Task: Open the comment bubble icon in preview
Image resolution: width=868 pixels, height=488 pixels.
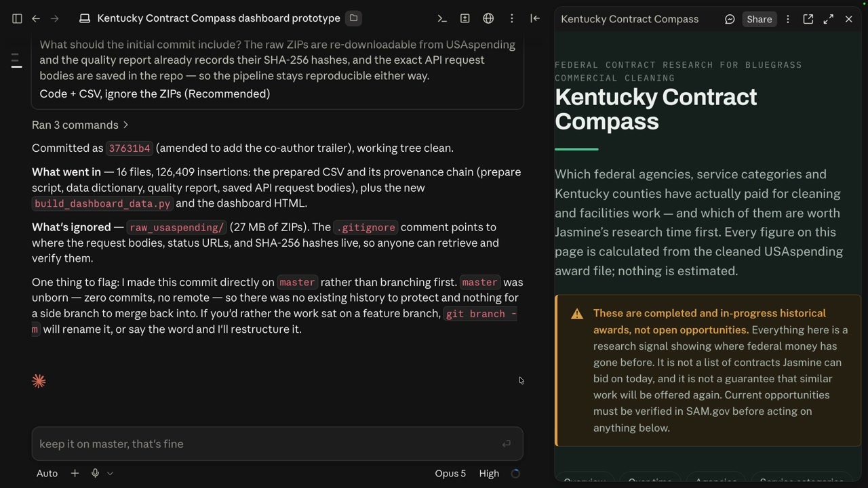Action: 730,19
